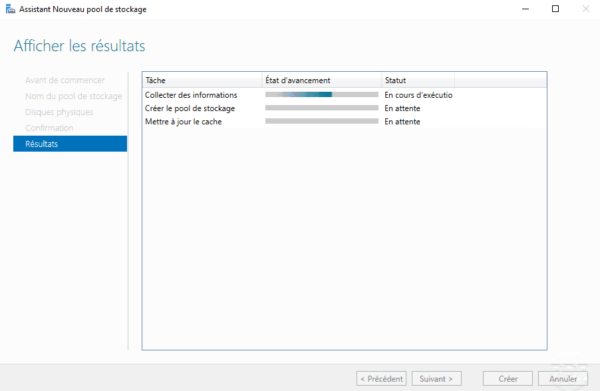Click the Collecter des informations progress bar
Viewport: 600px width, 391px height.
click(322, 94)
